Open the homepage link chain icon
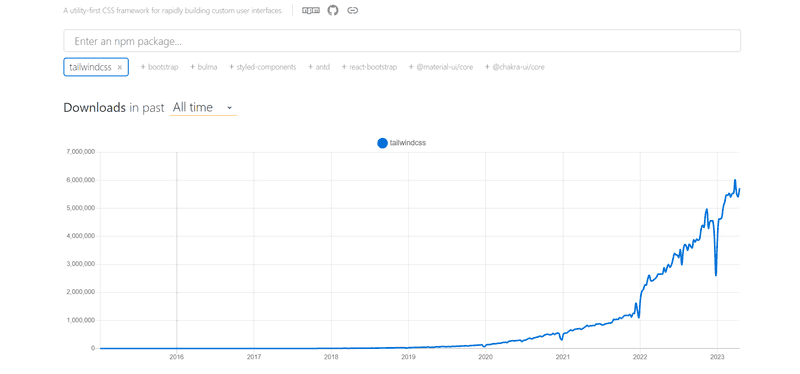 click(352, 10)
